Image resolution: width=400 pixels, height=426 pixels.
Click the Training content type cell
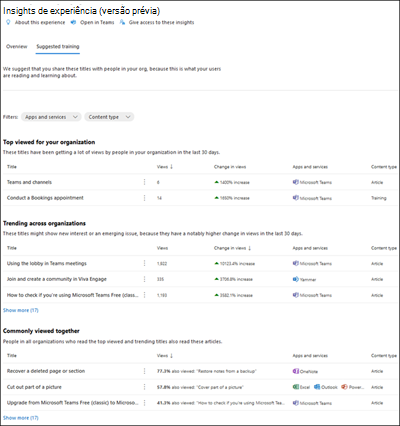tap(379, 198)
